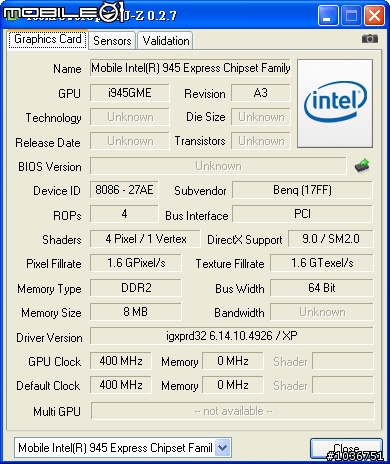Select Memory Size value 8 MB
This screenshot has height=464, width=390.
click(136, 312)
